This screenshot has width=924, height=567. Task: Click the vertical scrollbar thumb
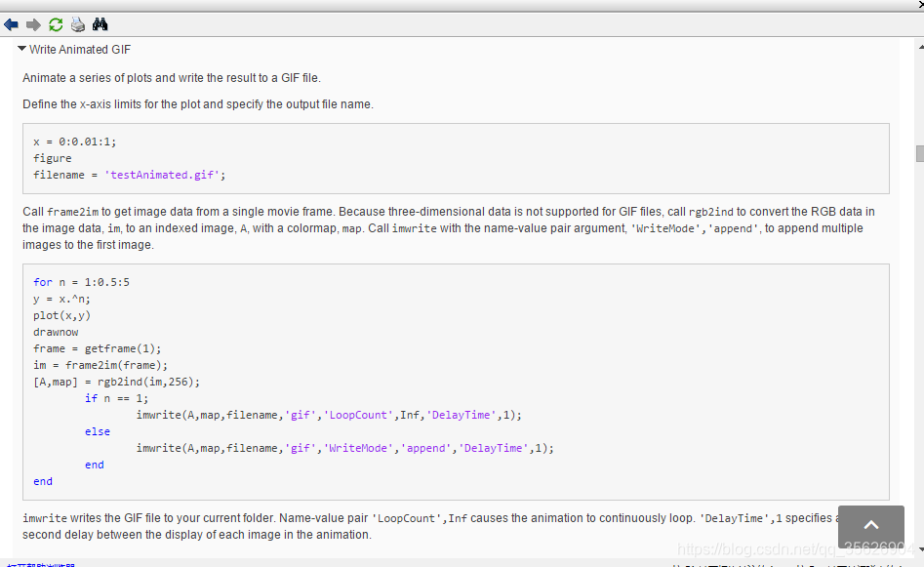click(920, 153)
